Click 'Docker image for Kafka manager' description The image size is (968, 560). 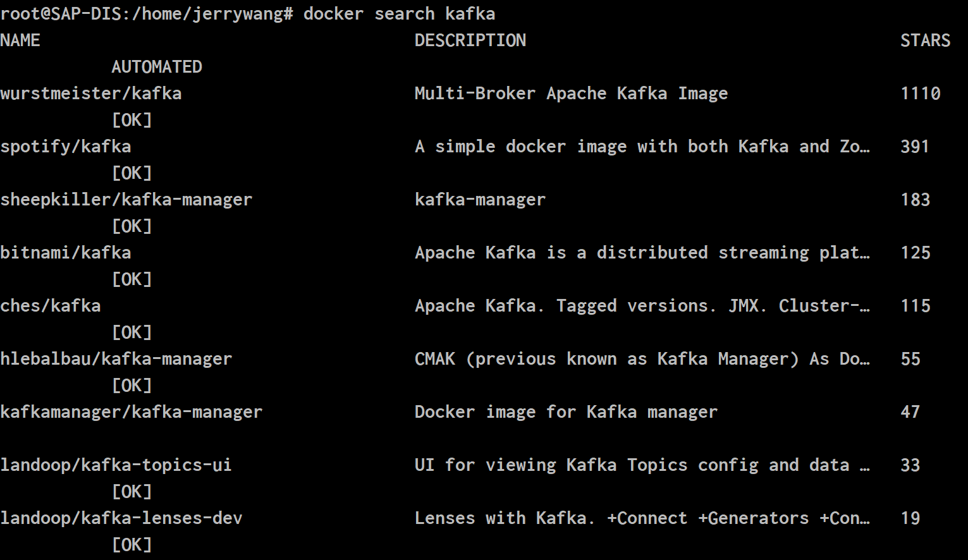click(x=567, y=412)
